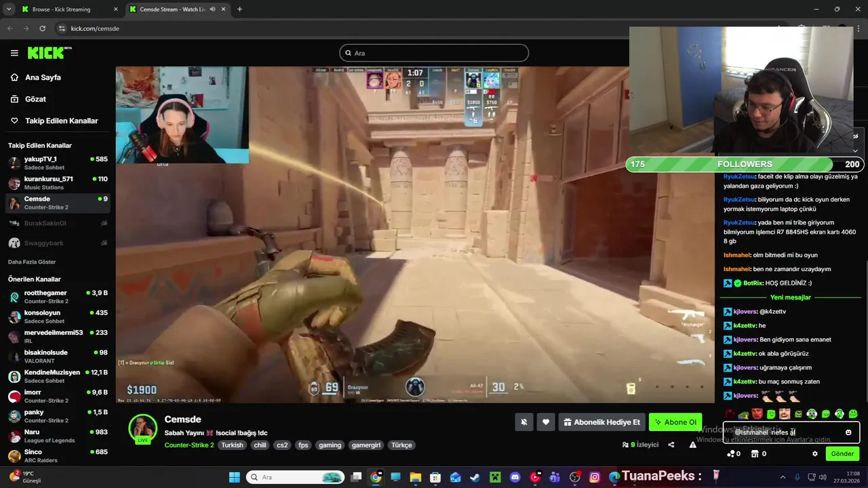Click the KICK logo

(50, 53)
